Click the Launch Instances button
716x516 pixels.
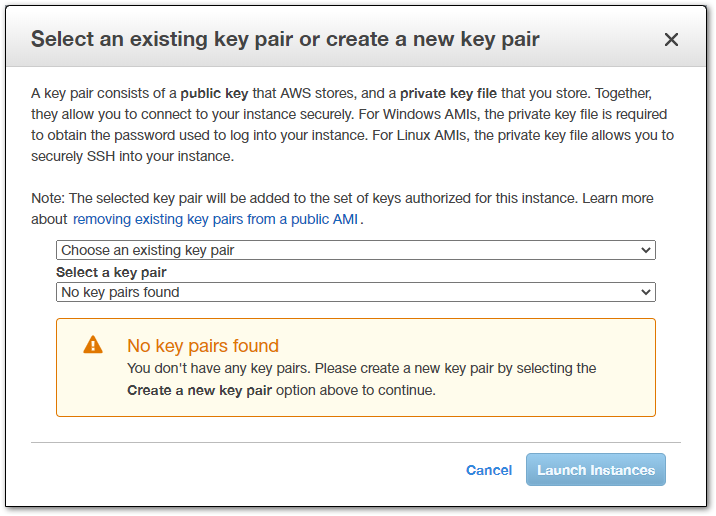(x=595, y=469)
